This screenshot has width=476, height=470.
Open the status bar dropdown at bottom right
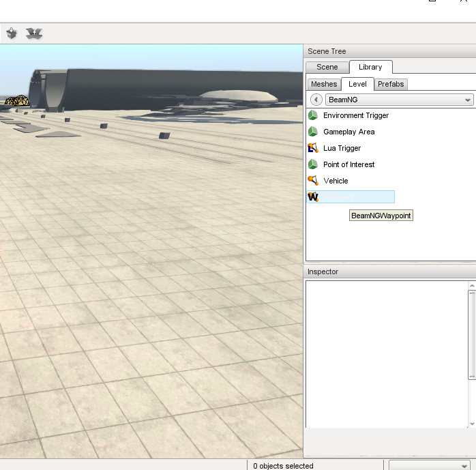pos(429,465)
